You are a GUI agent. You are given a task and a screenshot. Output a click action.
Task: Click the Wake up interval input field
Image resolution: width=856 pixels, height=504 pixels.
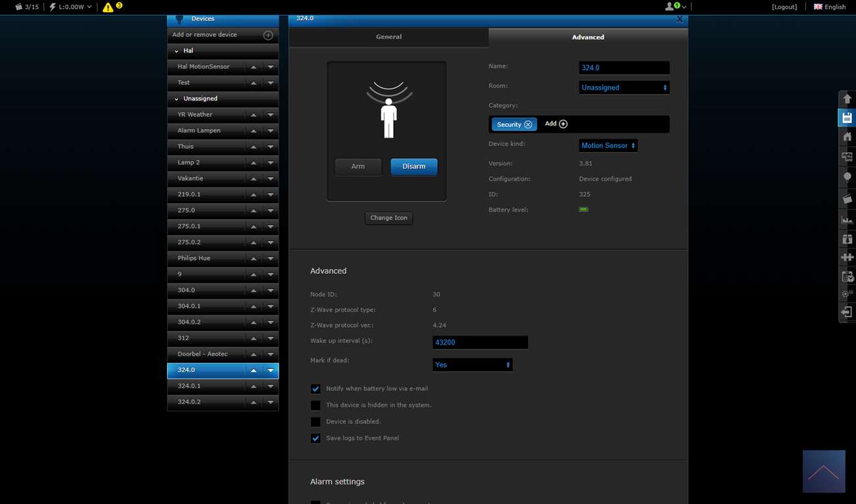pos(480,342)
